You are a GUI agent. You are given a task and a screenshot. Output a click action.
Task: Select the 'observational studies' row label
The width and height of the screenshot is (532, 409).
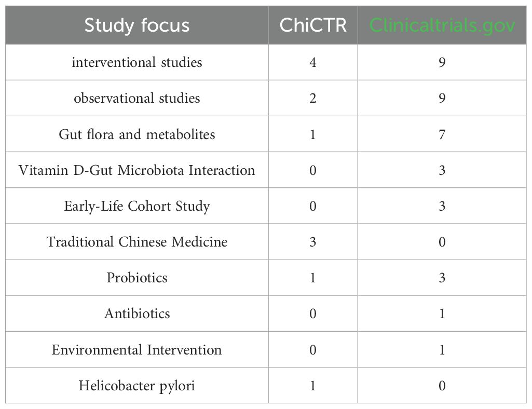137,98
